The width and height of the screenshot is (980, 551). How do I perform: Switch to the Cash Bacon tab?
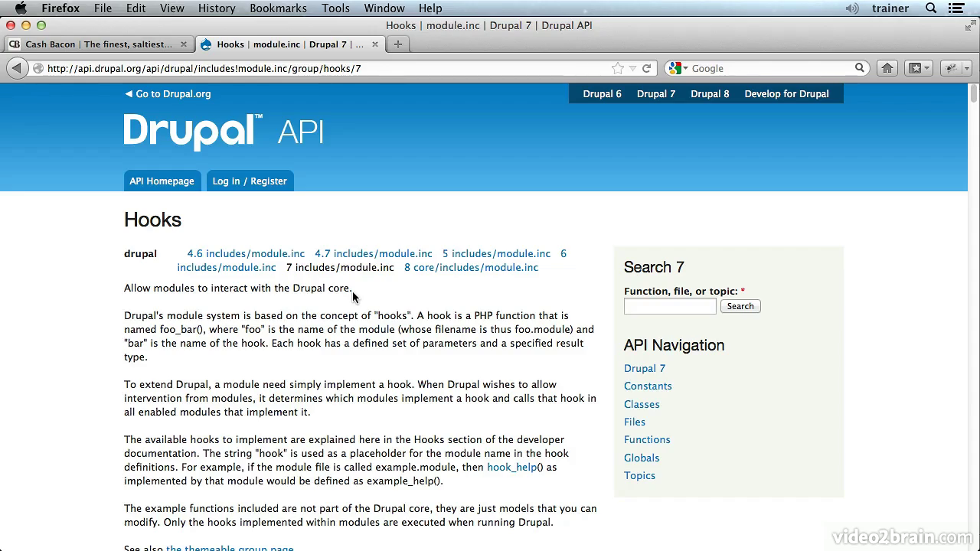click(99, 44)
